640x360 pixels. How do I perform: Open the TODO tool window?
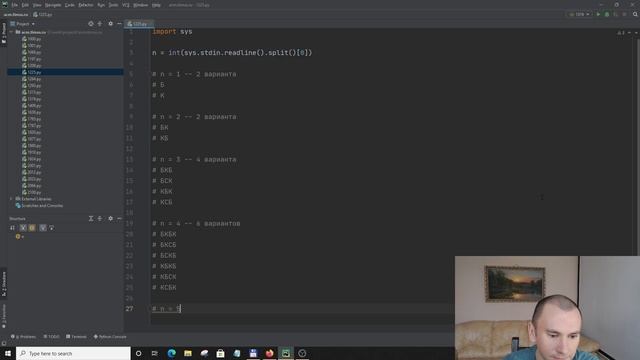click(51, 337)
